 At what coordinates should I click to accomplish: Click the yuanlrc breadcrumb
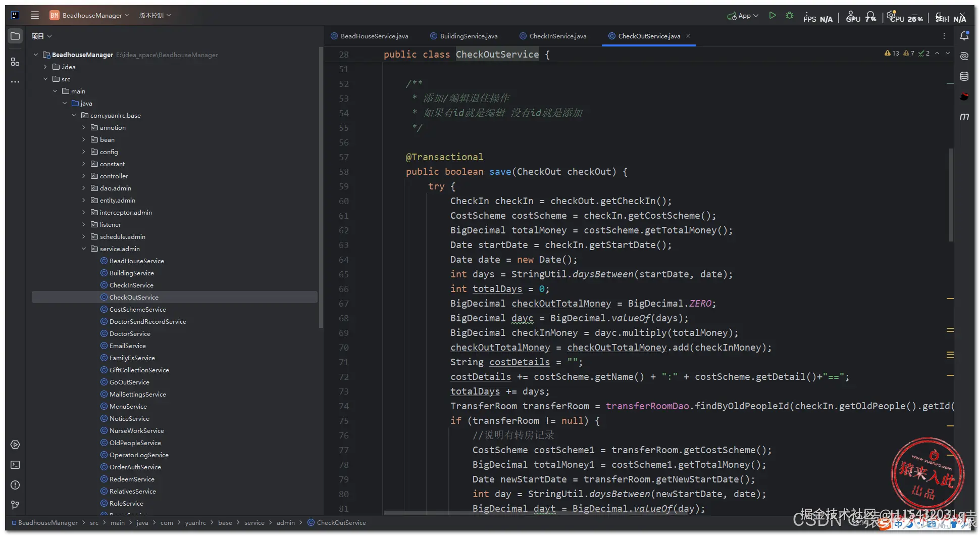tap(195, 522)
